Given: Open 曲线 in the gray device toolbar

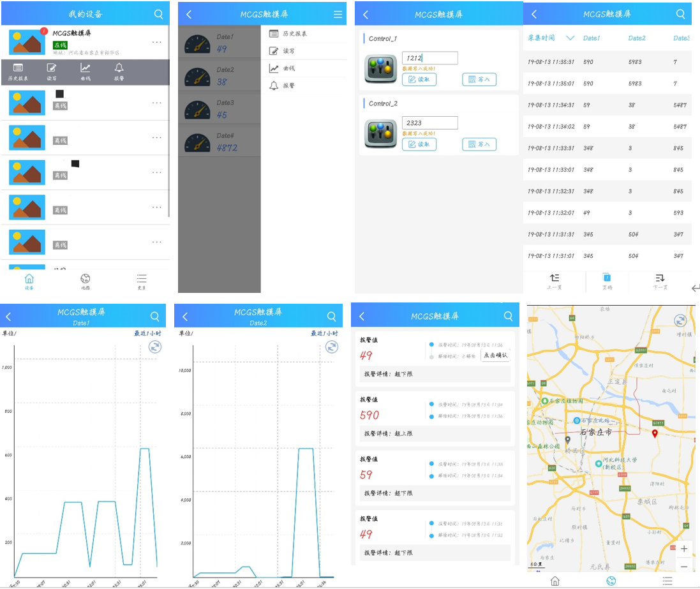Looking at the screenshot, I should pyautogui.click(x=86, y=72).
